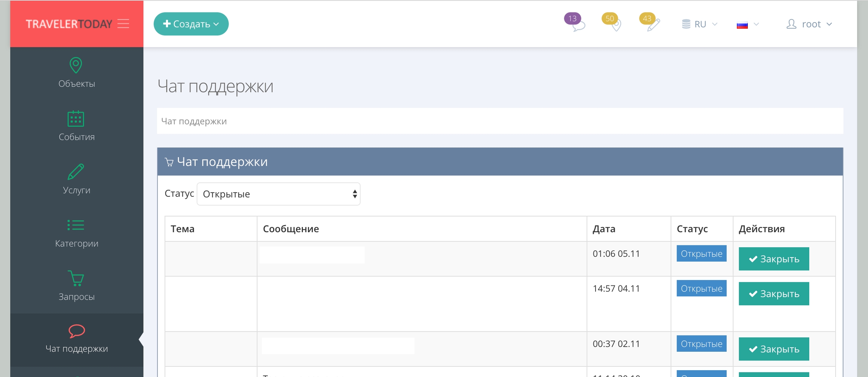Open the События calendar icon

coord(76,119)
